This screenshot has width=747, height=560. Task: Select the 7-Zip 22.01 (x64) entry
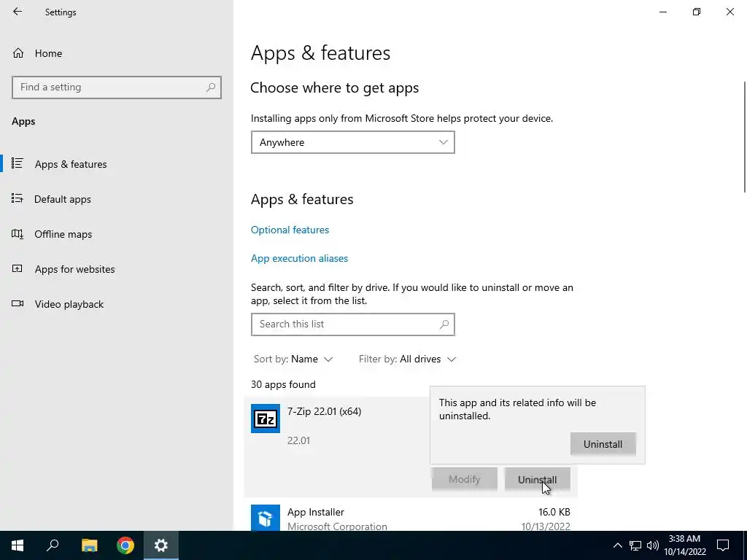point(410,447)
